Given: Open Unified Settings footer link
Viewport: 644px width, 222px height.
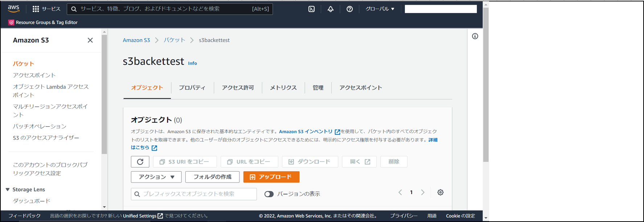Looking at the screenshot, I should (140, 216).
